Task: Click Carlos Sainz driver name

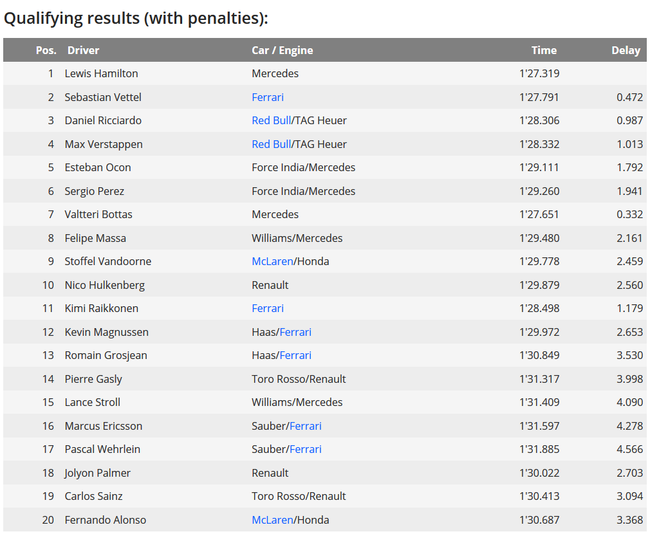Action: [93, 496]
